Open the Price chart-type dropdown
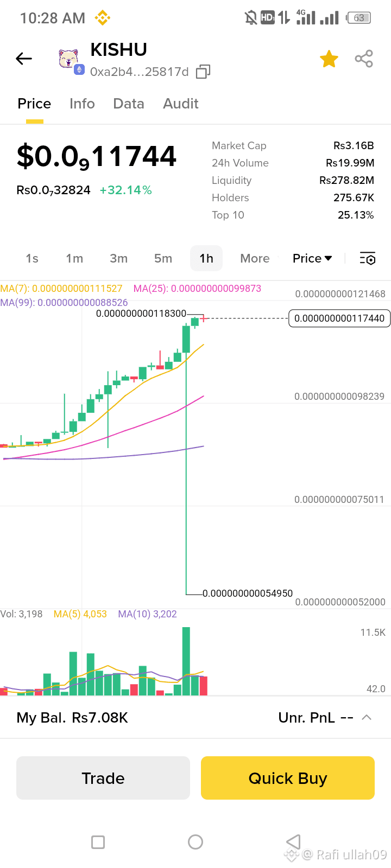 [x=312, y=258]
